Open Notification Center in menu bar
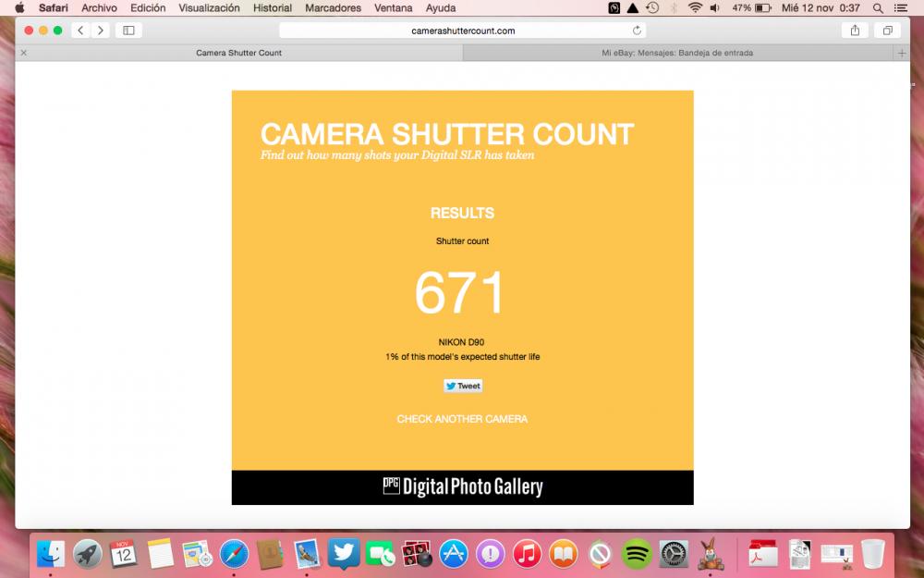 pos(900,8)
